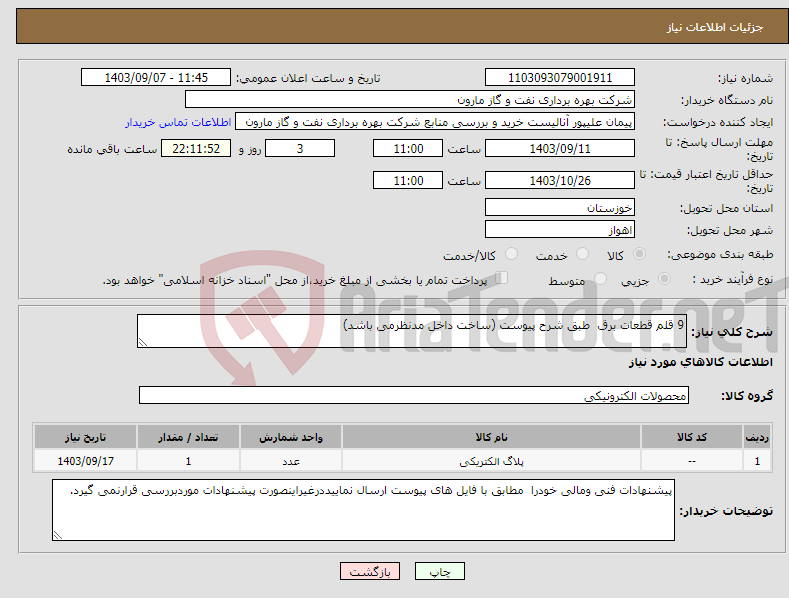Click the ردیف column header

pos(757,437)
